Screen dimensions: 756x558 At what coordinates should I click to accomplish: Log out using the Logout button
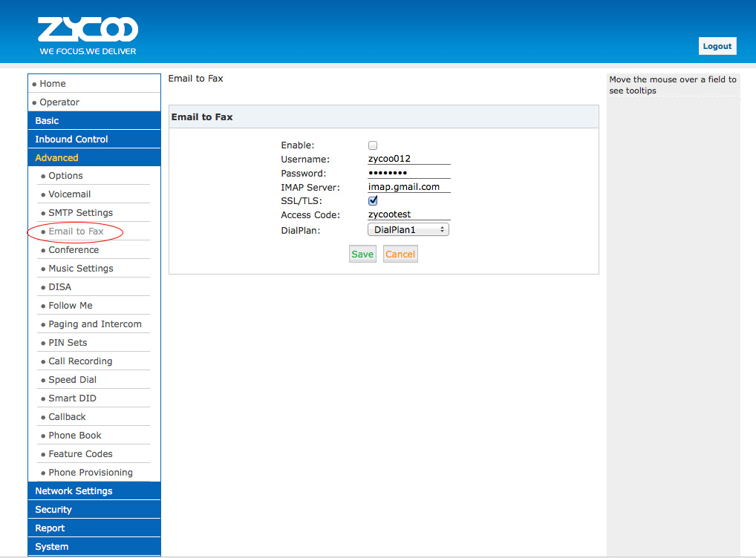tap(717, 46)
